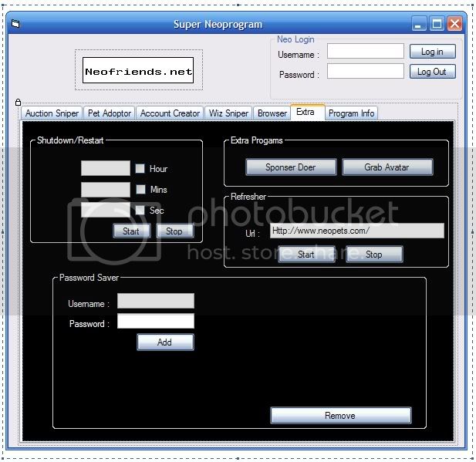The height and width of the screenshot is (462, 476).
Task: Click the Log Out button
Action: (432, 72)
